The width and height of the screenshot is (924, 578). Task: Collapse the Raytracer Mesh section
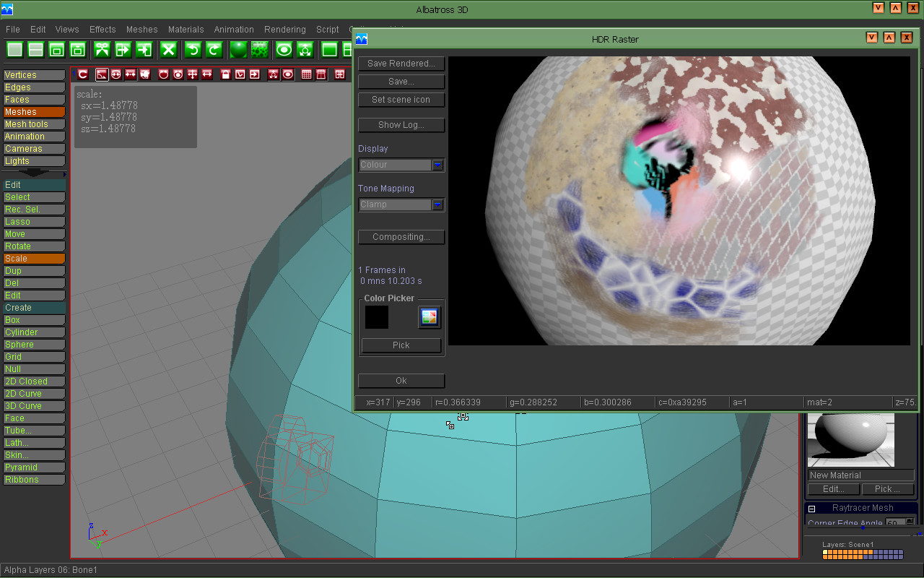pyautogui.click(x=811, y=509)
